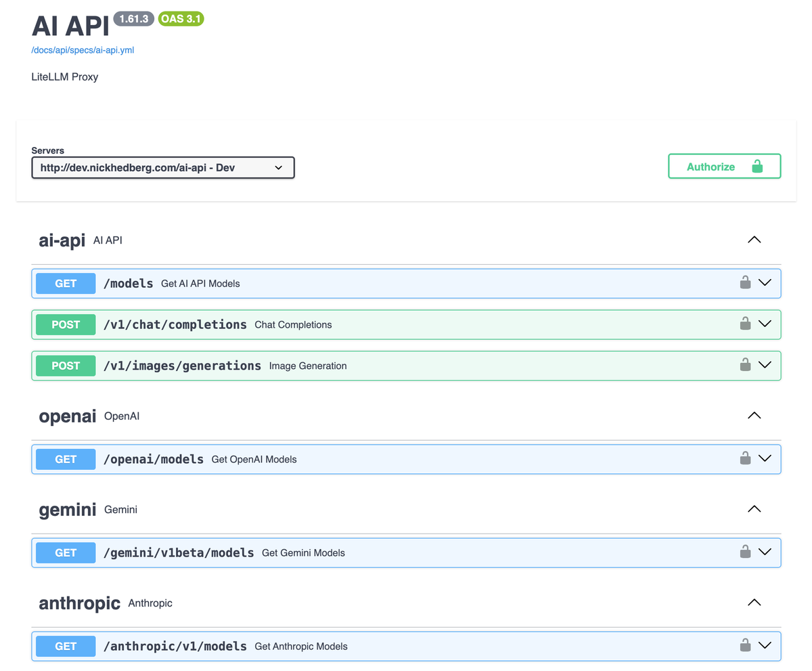The image size is (812, 671).
Task: Collapse the openai OpenAI section
Action: pyautogui.click(x=754, y=416)
